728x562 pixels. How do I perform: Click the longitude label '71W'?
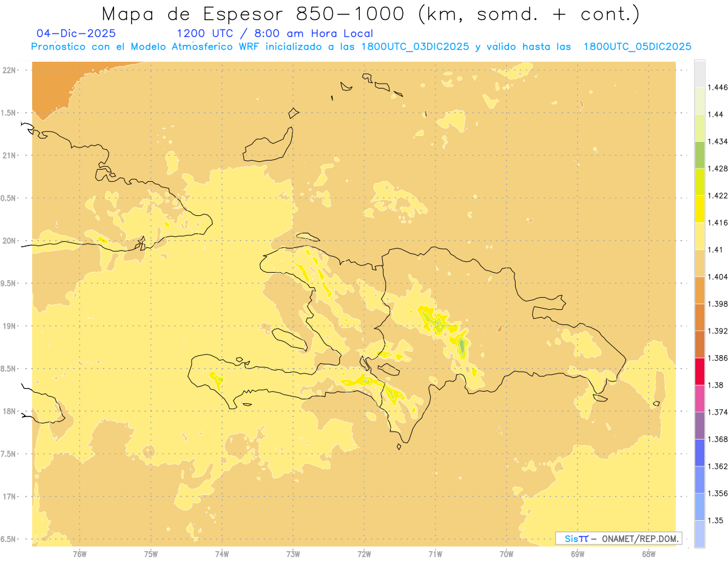click(x=435, y=554)
